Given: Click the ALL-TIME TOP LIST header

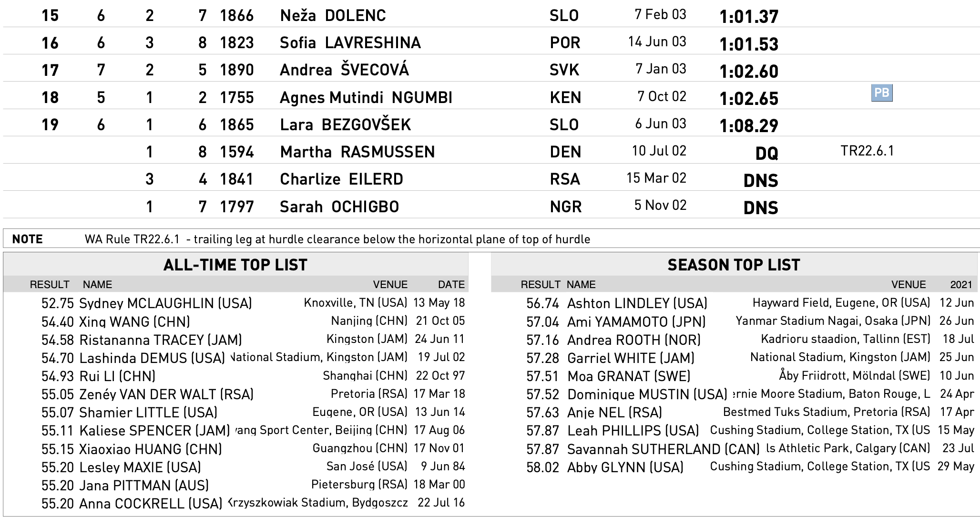Looking at the screenshot, I should coord(235,265).
